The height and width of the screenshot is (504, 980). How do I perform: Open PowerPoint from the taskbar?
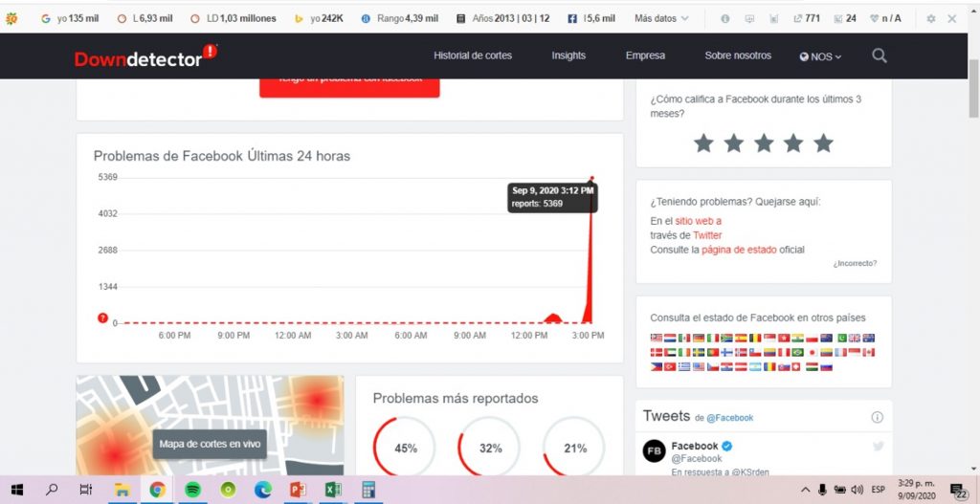click(x=299, y=490)
